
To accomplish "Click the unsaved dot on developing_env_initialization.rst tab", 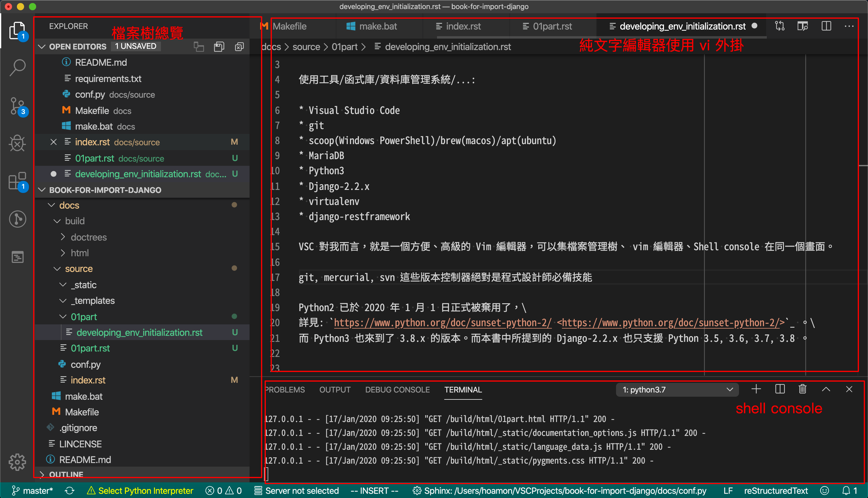I will [x=754, y=26].
